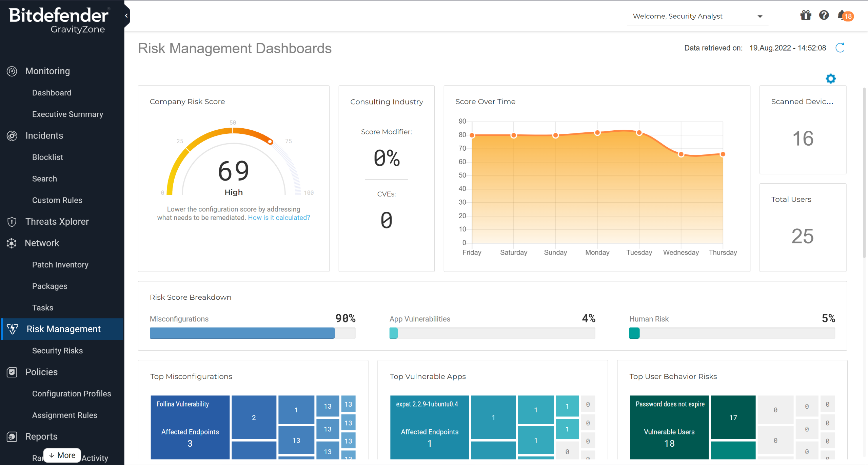The height and width of the screenshot is (465, 868).
Task: Open the Policies section icon
Action: [x=12, y=372]
